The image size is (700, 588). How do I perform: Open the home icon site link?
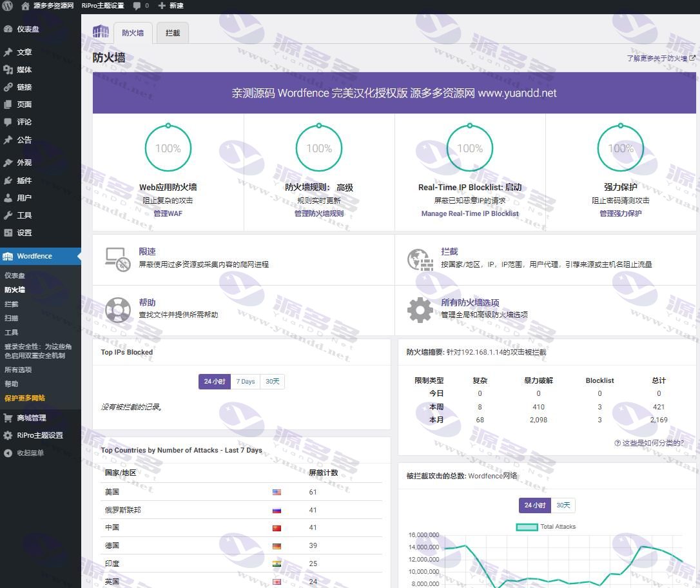[25, 6]
